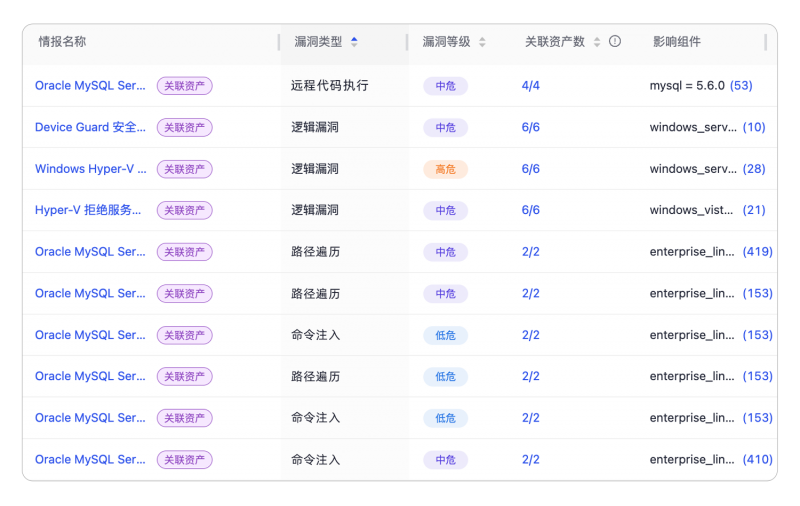800x506 pixels.
Task: Open Oracle MySQL Ser... link in the (410) row
Action: coord(90,460)
